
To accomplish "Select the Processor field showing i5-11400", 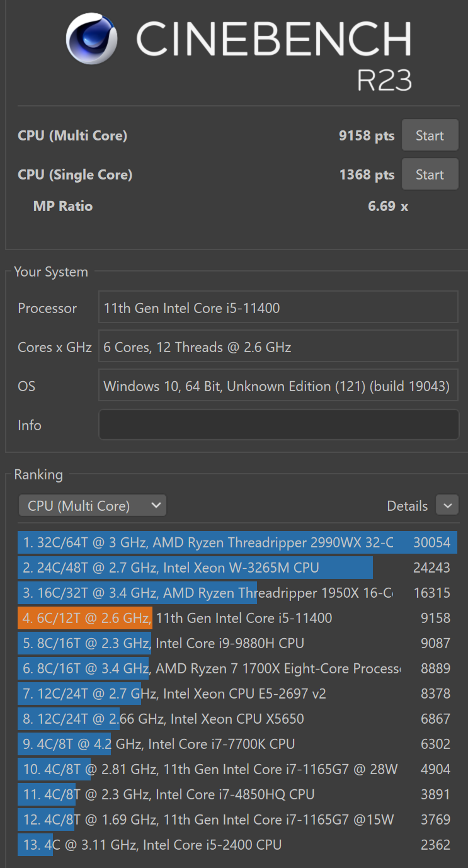I will (278, 308).
